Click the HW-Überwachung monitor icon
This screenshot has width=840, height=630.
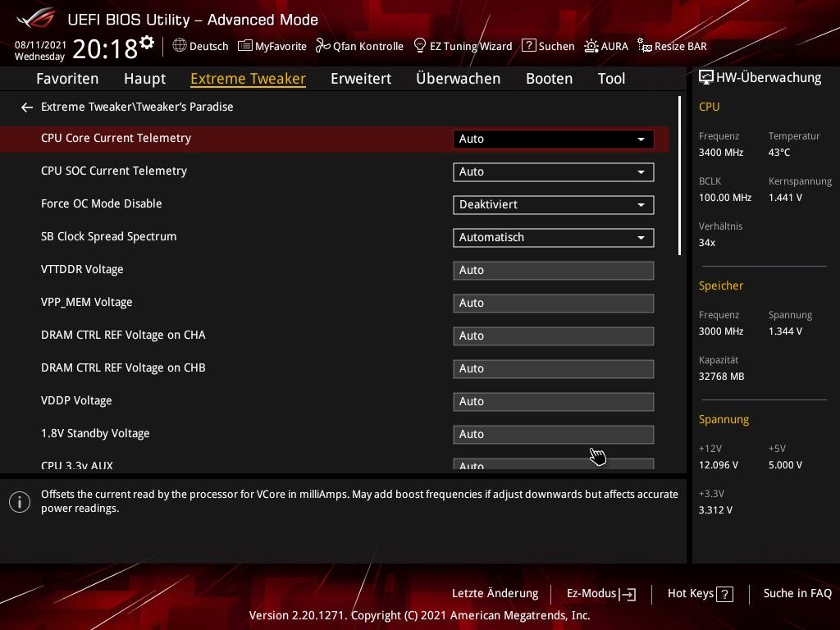(705, 77)
